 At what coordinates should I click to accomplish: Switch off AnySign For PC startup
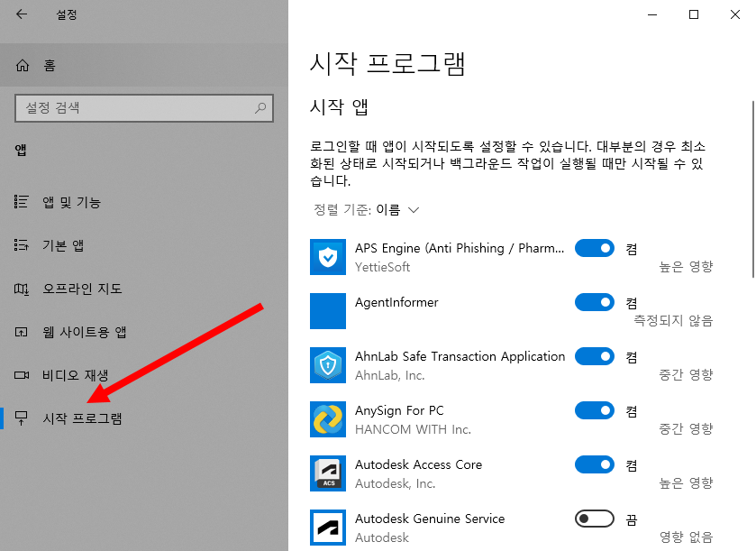pos(595,410)
